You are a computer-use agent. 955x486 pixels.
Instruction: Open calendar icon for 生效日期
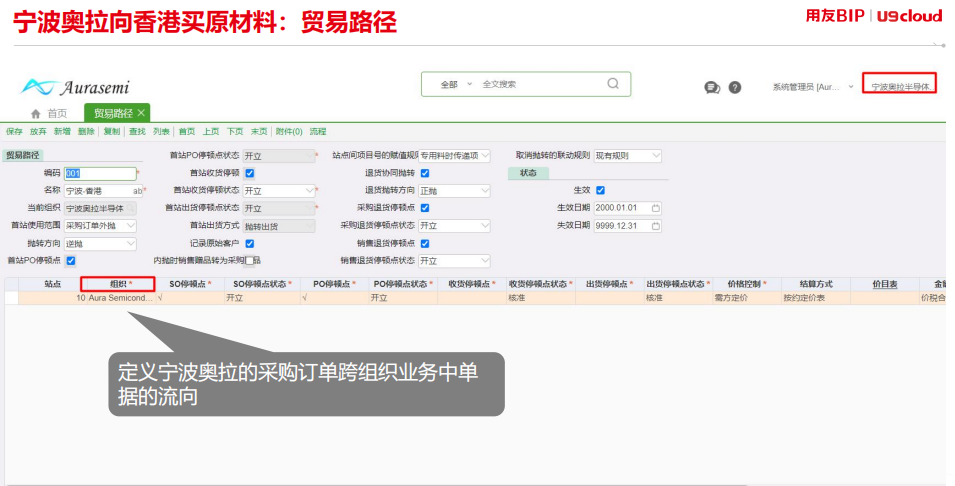[656, 208]
